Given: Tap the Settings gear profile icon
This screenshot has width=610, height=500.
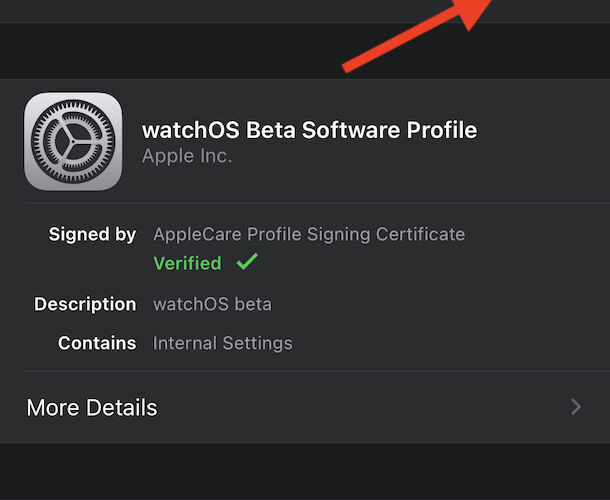Looking at the screenshot, I should [73, 141].
